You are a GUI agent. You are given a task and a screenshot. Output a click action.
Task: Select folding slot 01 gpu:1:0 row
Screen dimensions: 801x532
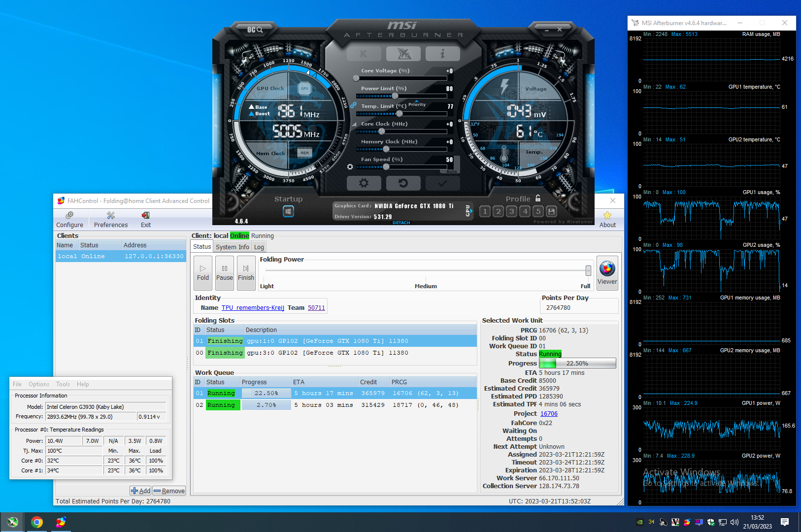pos(335,341)
